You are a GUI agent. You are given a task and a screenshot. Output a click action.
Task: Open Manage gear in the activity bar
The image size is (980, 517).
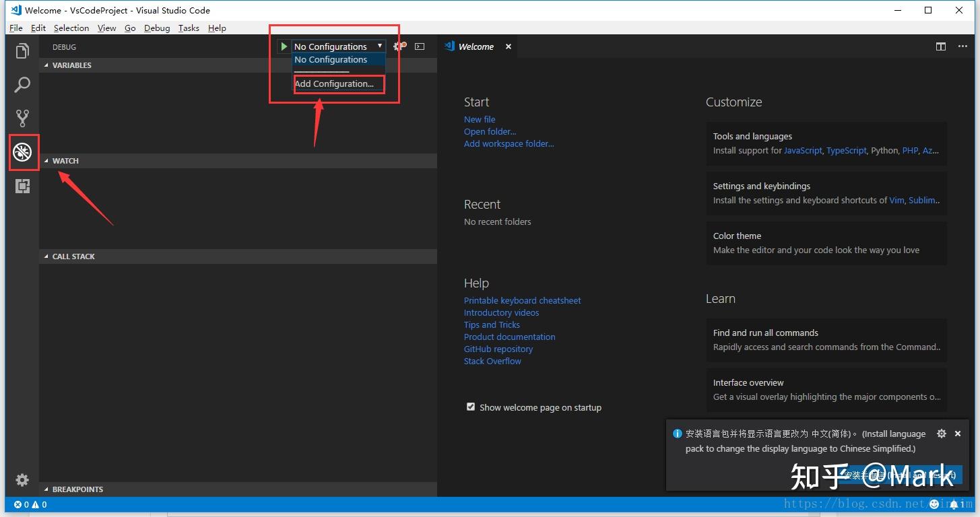tap(22, 479)
